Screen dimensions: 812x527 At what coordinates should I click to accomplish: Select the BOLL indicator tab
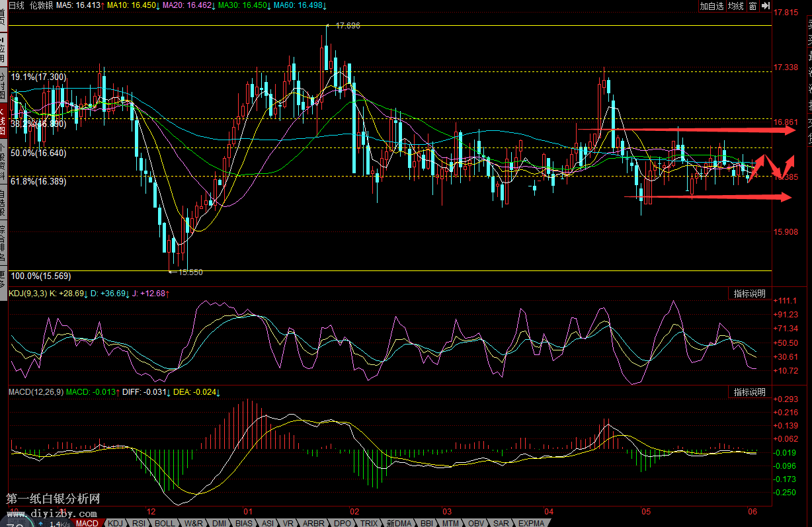click(x=164, y=523)
